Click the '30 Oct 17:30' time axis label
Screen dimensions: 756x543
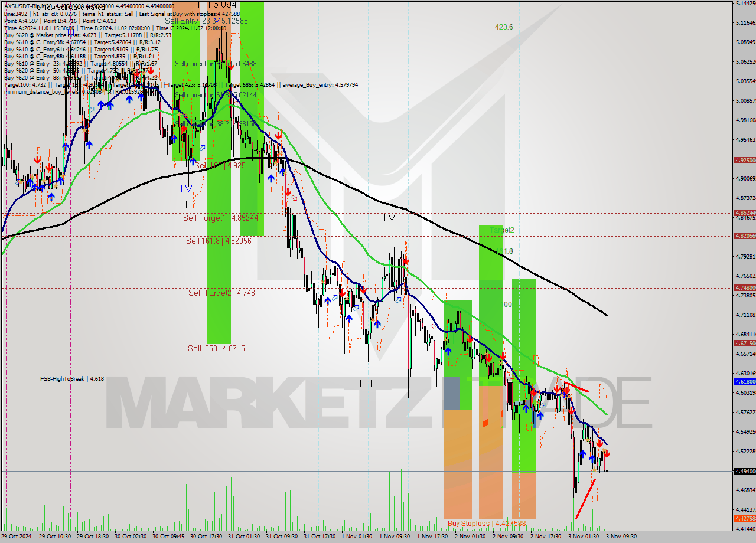[x=206, y=537]
